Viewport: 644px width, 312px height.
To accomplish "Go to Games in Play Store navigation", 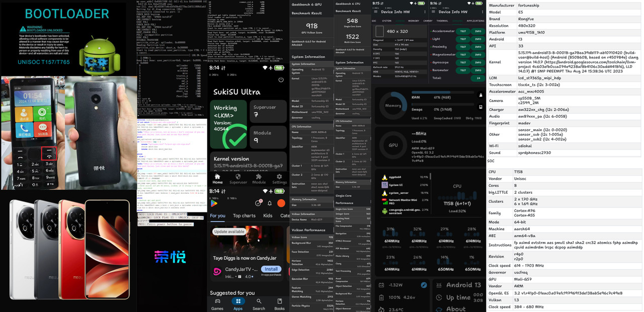I will click(217, 304).
